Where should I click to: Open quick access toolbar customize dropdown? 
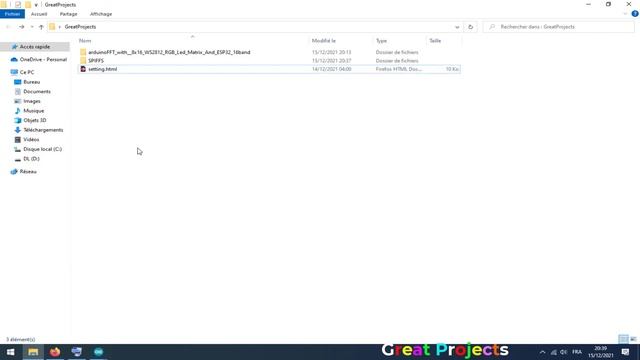pos(36,5)
